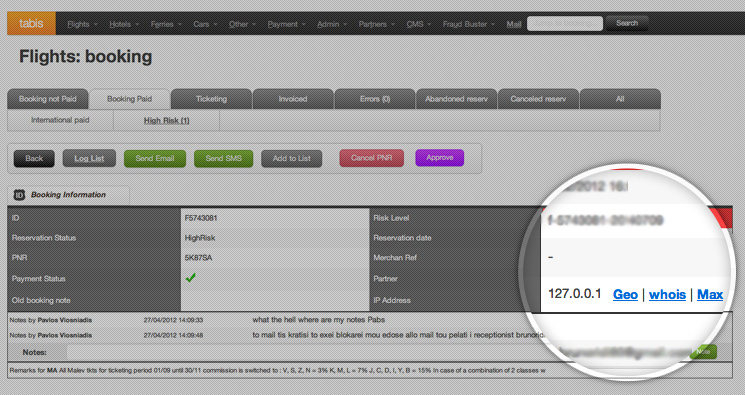
Task: Open the Other dropdown menu
Action: click(x=242, y=24)
